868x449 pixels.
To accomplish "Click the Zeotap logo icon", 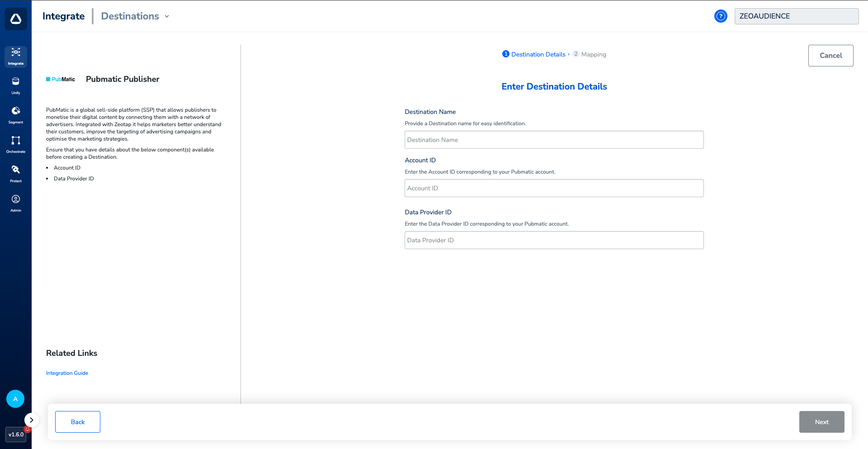I will click(16, 19).
